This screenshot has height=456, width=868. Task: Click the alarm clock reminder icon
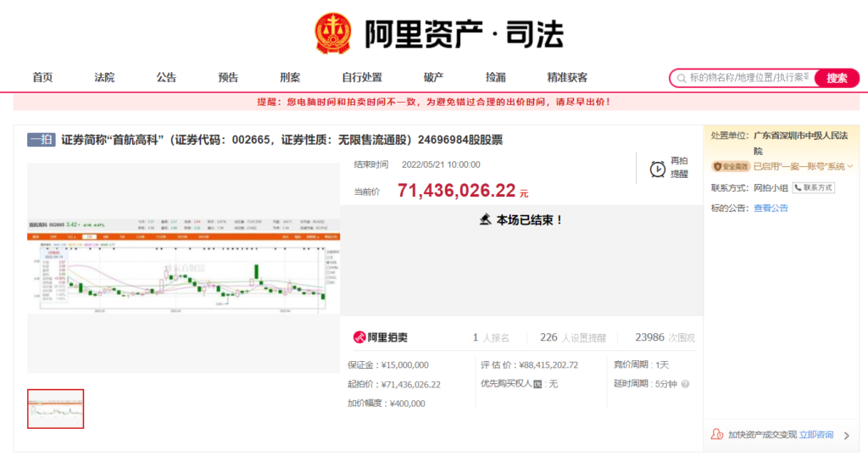coord(657,169)
